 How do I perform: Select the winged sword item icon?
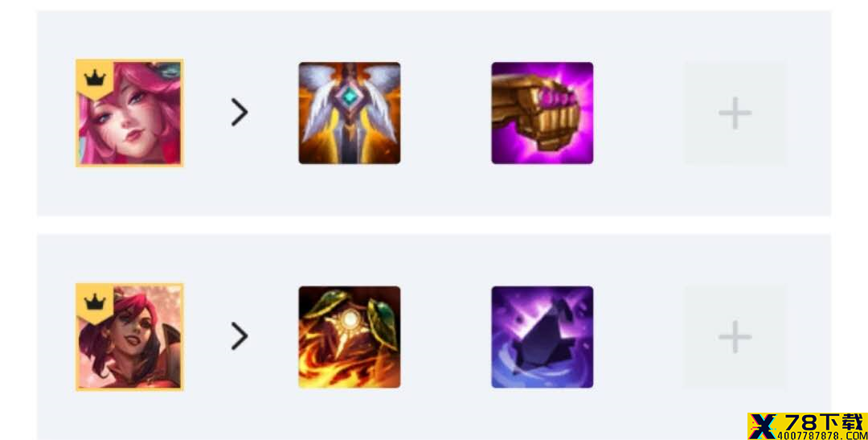click(x=350, y=113)
